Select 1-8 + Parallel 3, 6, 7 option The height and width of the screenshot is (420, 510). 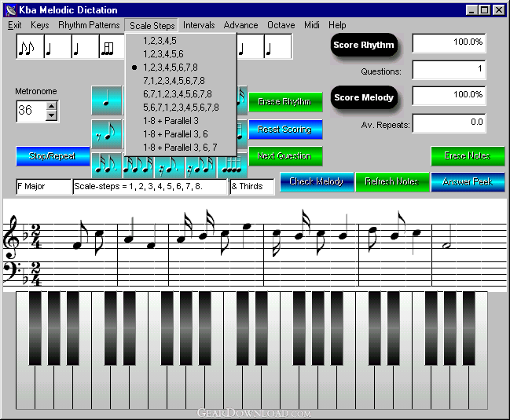[180, 148]
